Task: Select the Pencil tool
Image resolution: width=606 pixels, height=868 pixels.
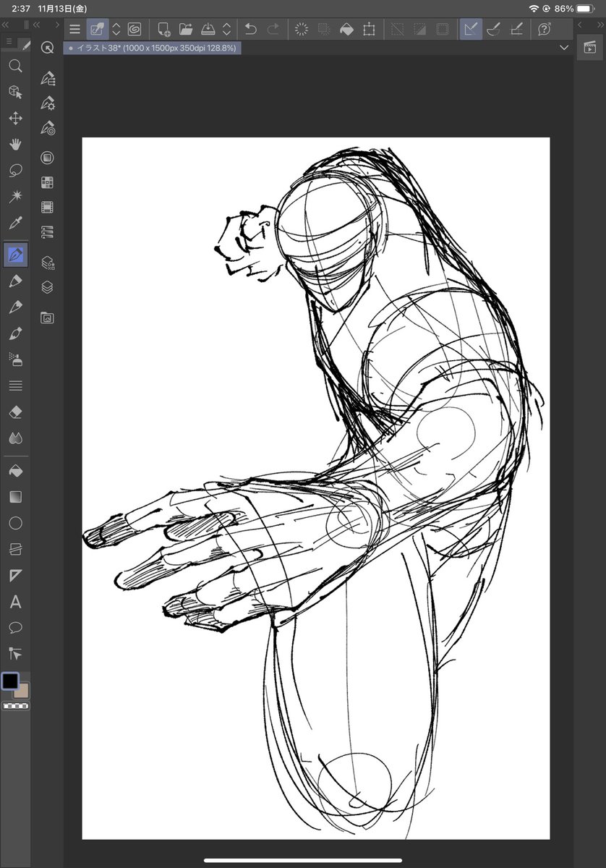Action: coord(15,281)
